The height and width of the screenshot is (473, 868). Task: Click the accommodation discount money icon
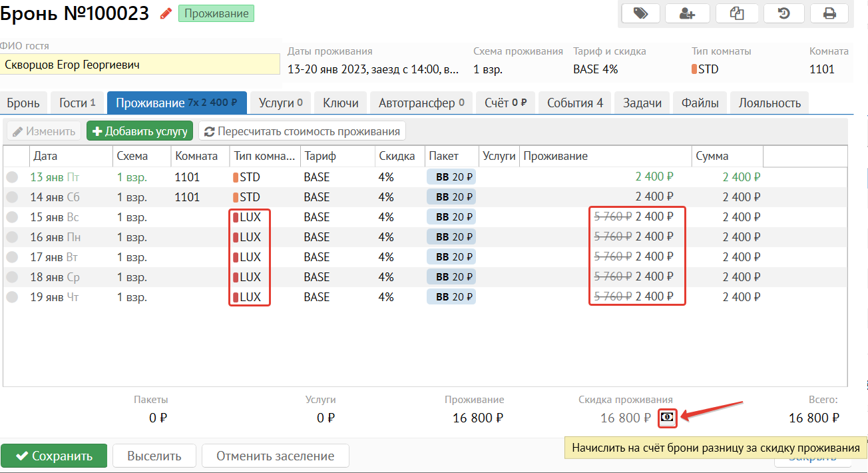click(x=667, y=418)
